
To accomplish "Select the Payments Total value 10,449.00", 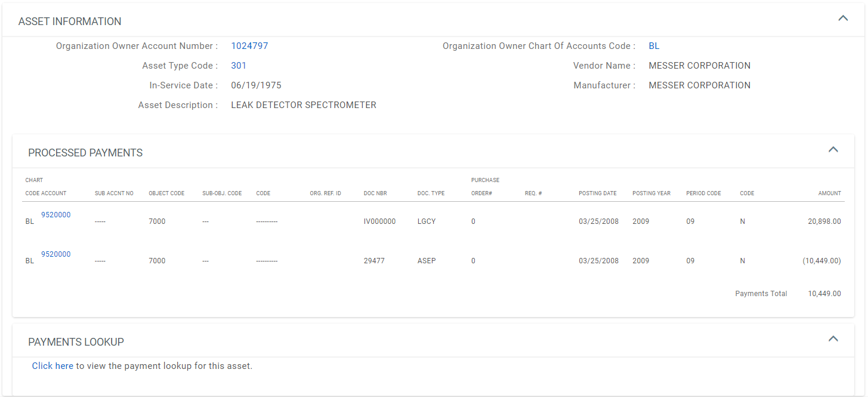I will coord(824,294).
